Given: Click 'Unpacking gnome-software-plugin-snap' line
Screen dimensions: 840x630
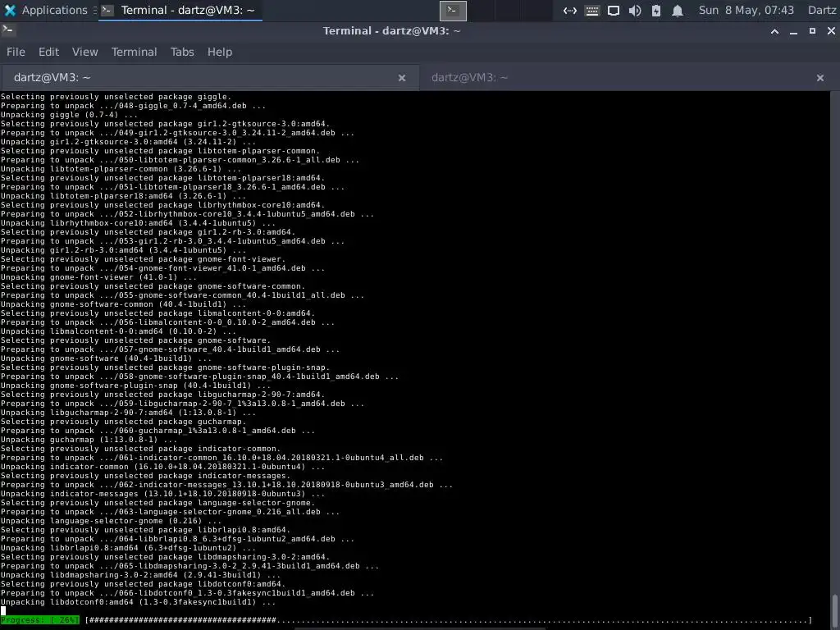Looking at the screenshot, I should (x=135, y=386).
